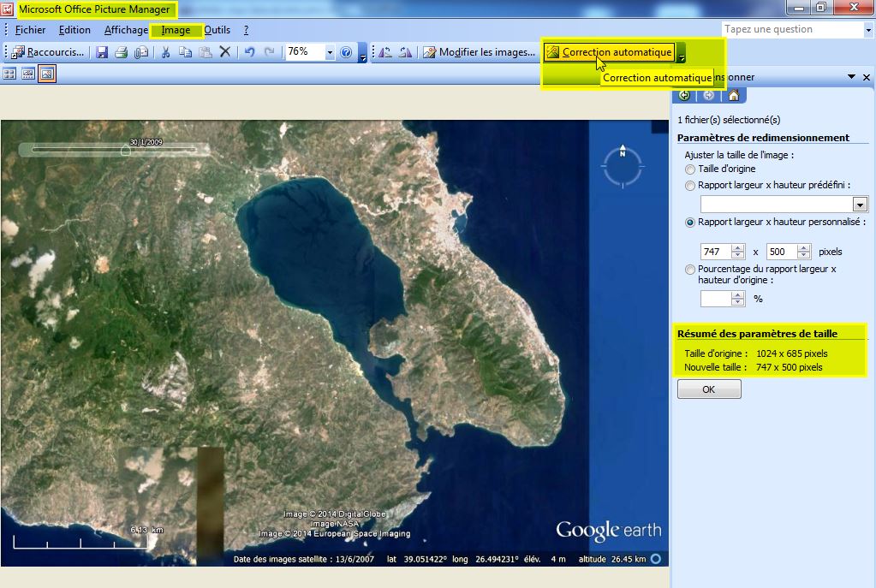Cut with the scissors icon
876x588 pixels.
point(165,52)
